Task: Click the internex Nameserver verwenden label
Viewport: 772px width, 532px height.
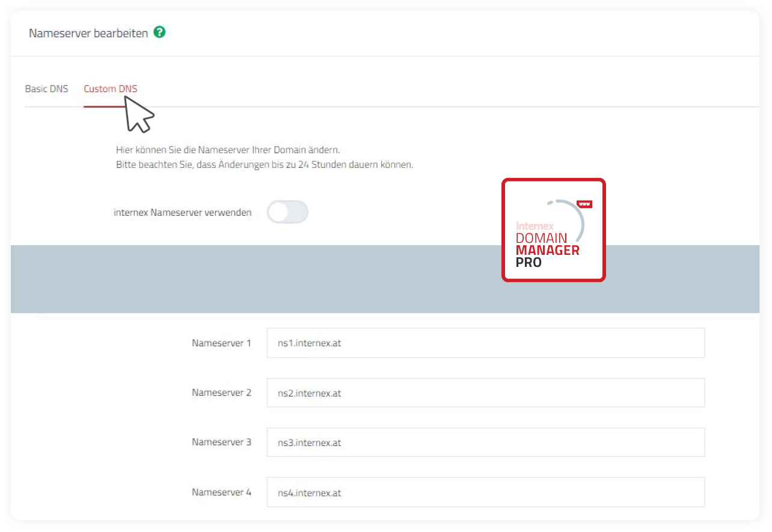Action: (183, 212)
